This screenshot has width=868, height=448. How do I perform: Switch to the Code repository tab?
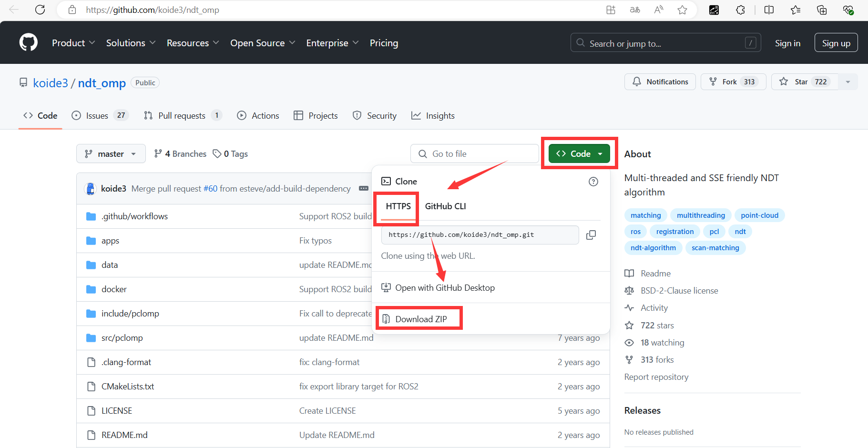tap(41, 115)
